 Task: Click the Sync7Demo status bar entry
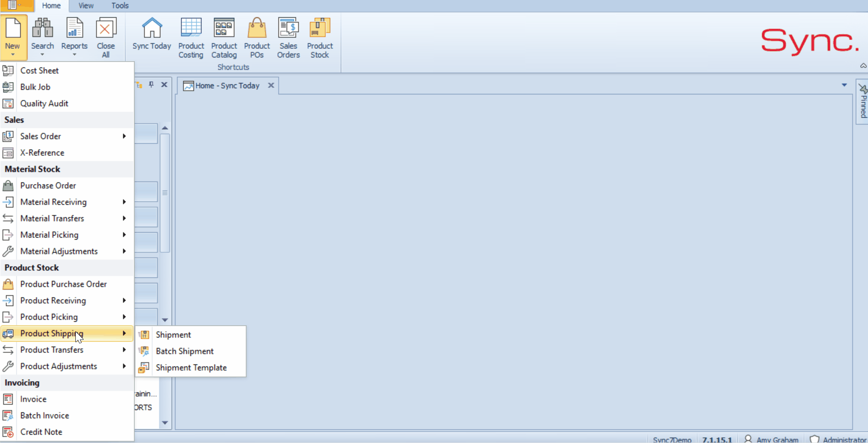(672, 439)
